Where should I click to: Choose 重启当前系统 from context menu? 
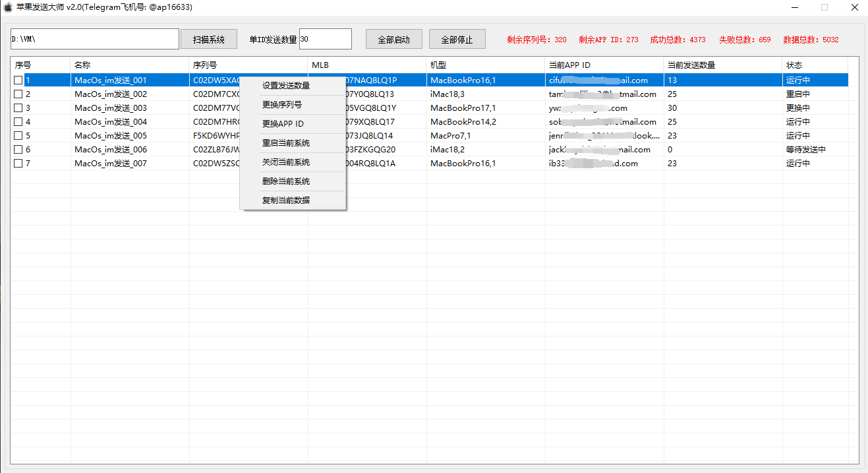(293, 143)
